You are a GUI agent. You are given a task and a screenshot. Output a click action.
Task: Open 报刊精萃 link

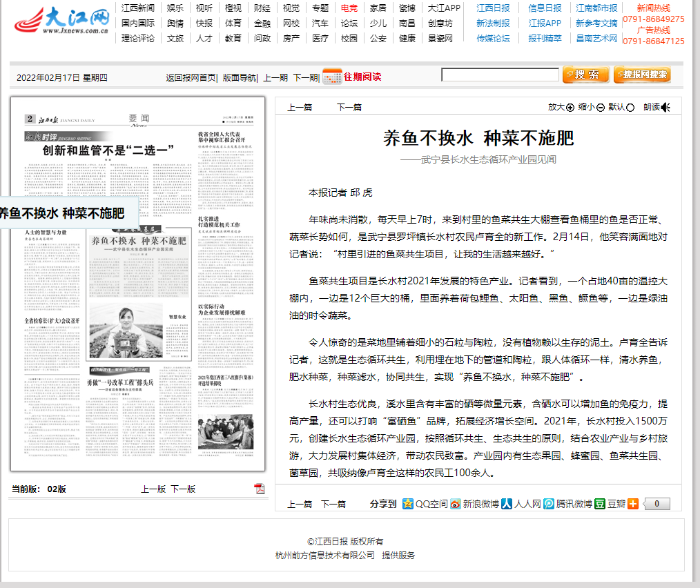pos(545,39)
